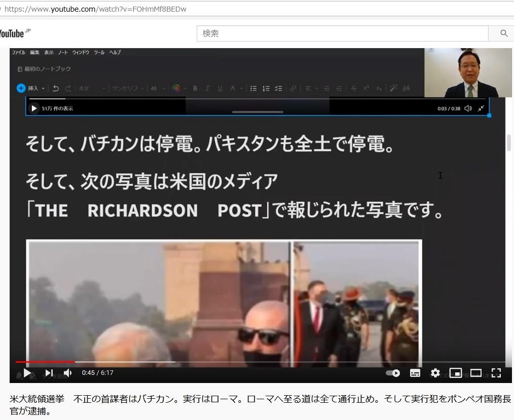Screen dimensions: 514x420
Task: Toggle autoplay switch in player
Action: coord(393,373)
